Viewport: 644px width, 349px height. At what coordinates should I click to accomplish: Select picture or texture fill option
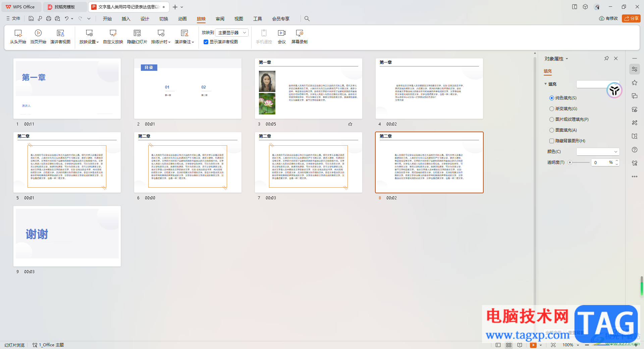click(x=569, y=119)
